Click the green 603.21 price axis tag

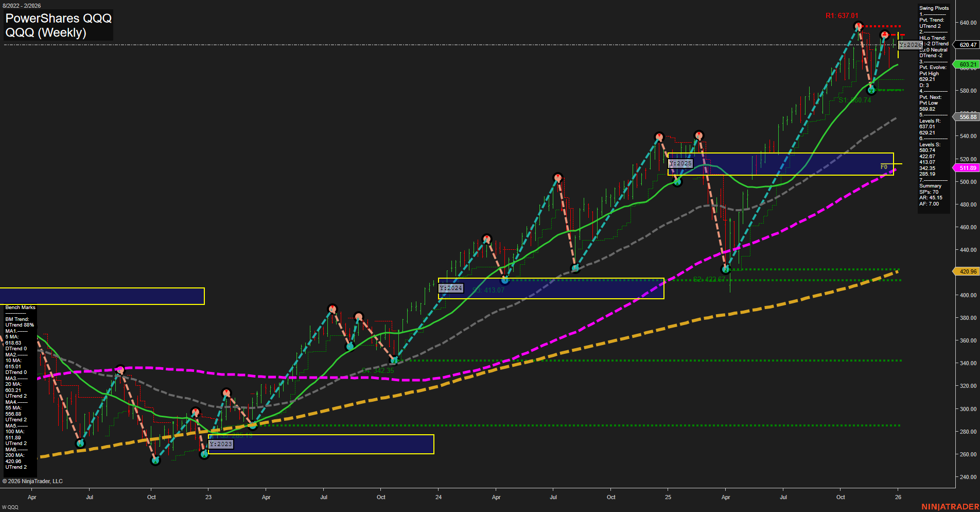pyautogui.click(x=967, y=64)
